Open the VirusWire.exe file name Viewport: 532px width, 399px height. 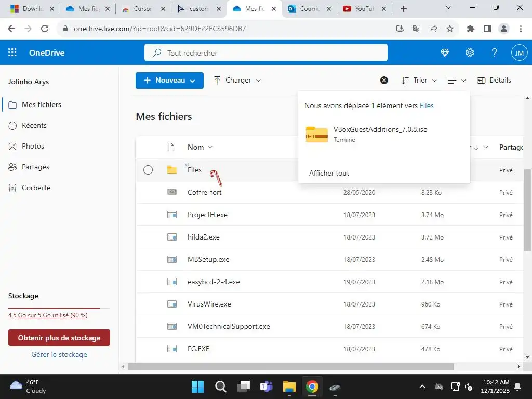[x=209, y=304]
